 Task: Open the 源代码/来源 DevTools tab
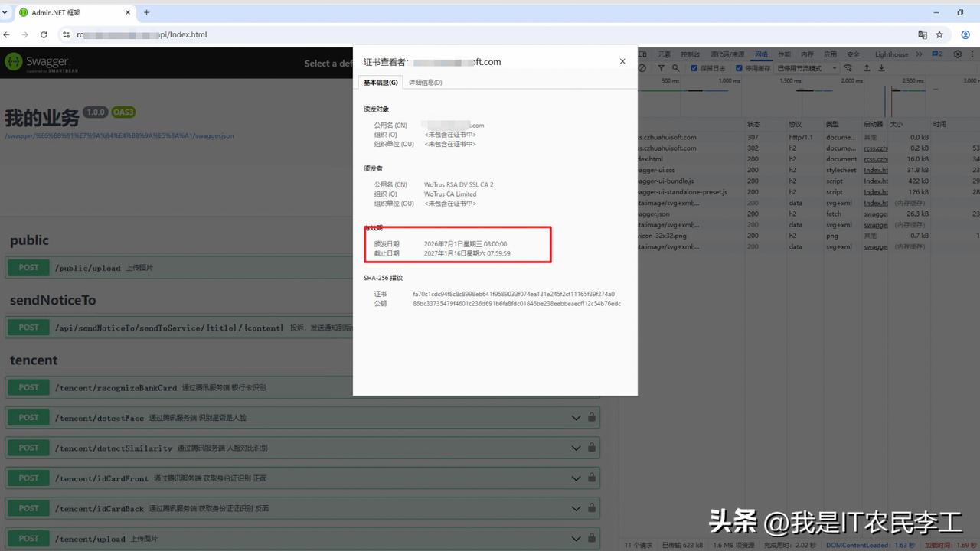click(727, 54)
